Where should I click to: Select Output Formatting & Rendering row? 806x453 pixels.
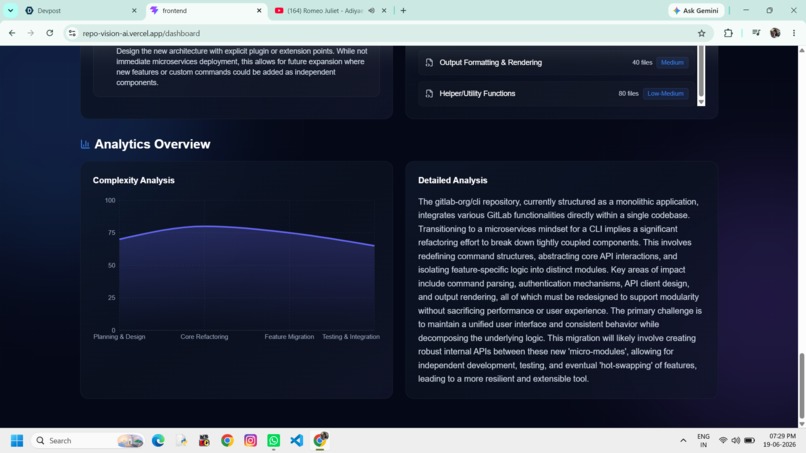pyautogui.click(x=556, y=62)
